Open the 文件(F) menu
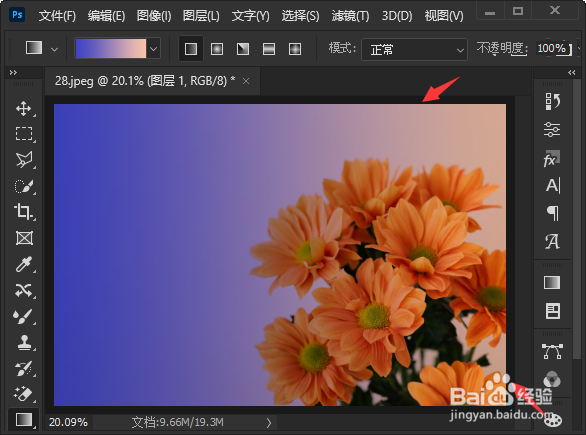586x435 pixels. [x=57, y=16]
